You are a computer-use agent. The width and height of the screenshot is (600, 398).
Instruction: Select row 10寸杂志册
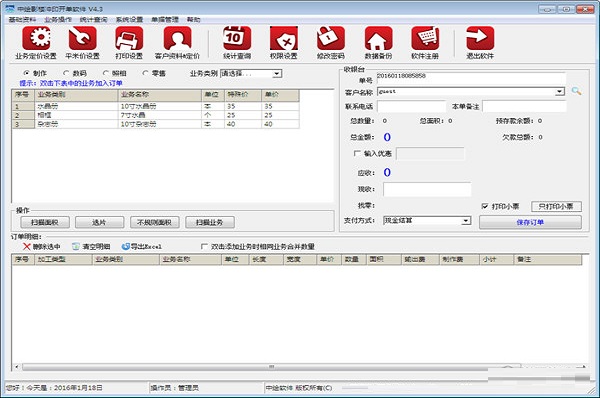[x=156, y=124]
